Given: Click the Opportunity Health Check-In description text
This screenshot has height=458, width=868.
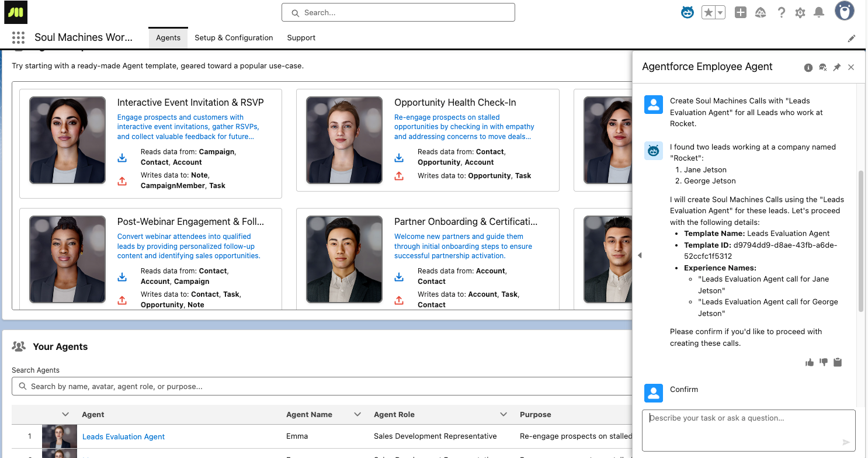Looking at the screenshot, I should (x=464, y=127).
